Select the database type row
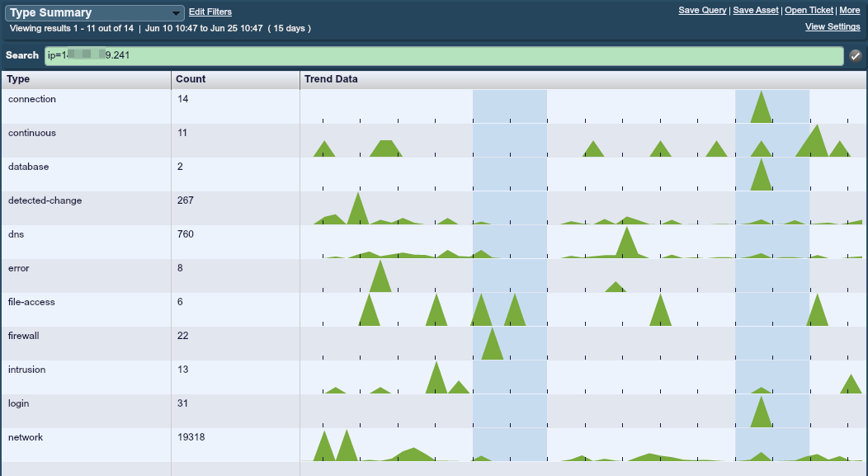868x476 pixels. pos(434,174)
